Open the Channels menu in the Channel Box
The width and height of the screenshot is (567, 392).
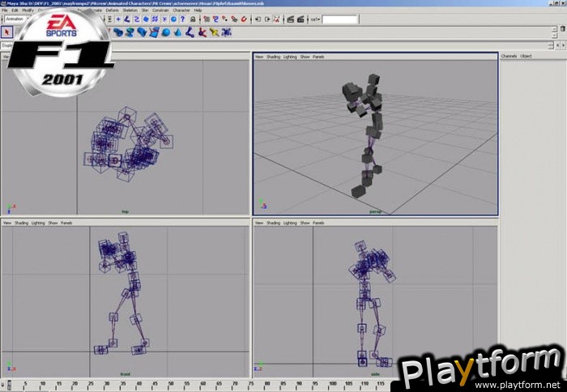point(509,56)
